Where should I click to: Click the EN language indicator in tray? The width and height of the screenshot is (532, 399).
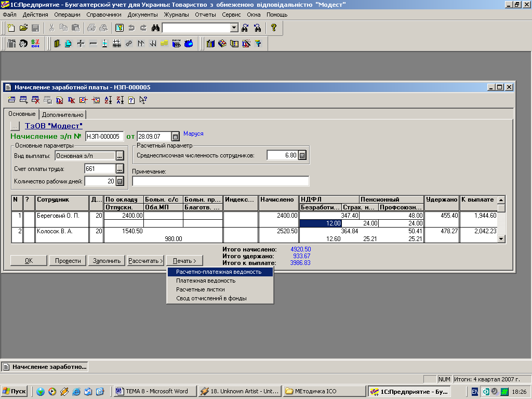tap(475, 392)
